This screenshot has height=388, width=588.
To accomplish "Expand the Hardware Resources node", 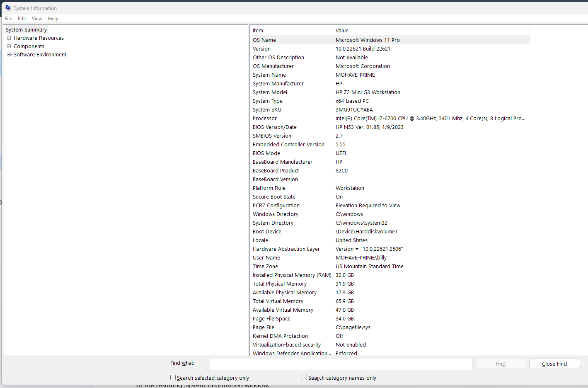I will pyautogui.click(x=9, y=38).
